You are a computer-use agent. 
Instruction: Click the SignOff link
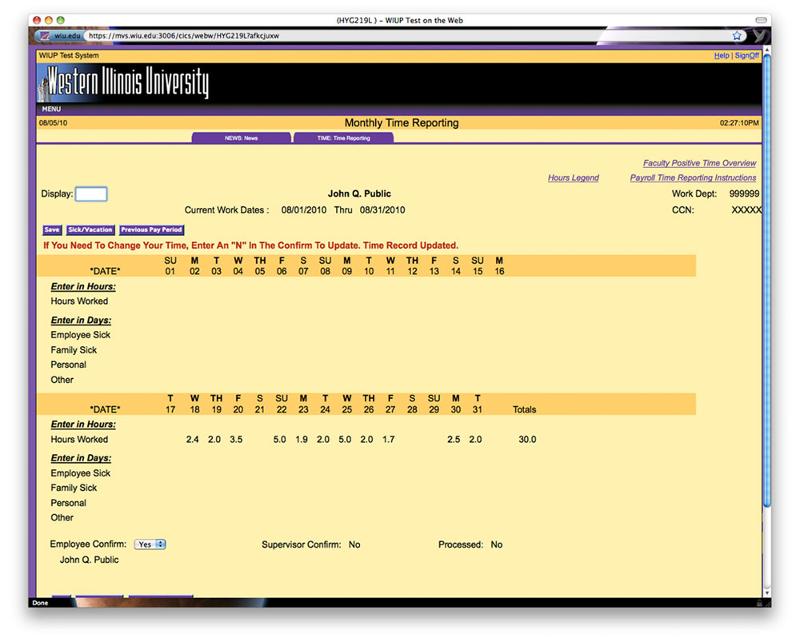coord(747,56)
